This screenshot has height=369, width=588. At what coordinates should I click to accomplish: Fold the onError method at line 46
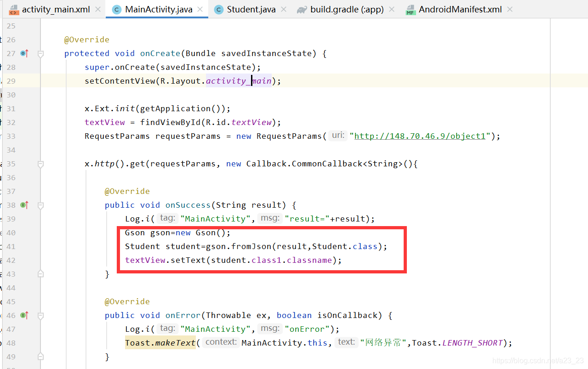click(x=40, y=316)
